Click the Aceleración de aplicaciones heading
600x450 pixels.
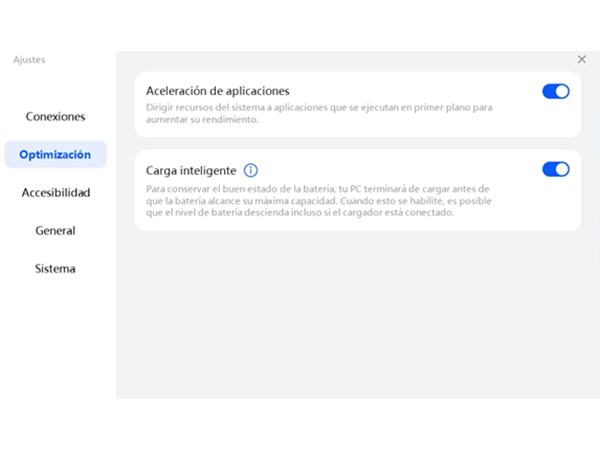click(218, 91)
